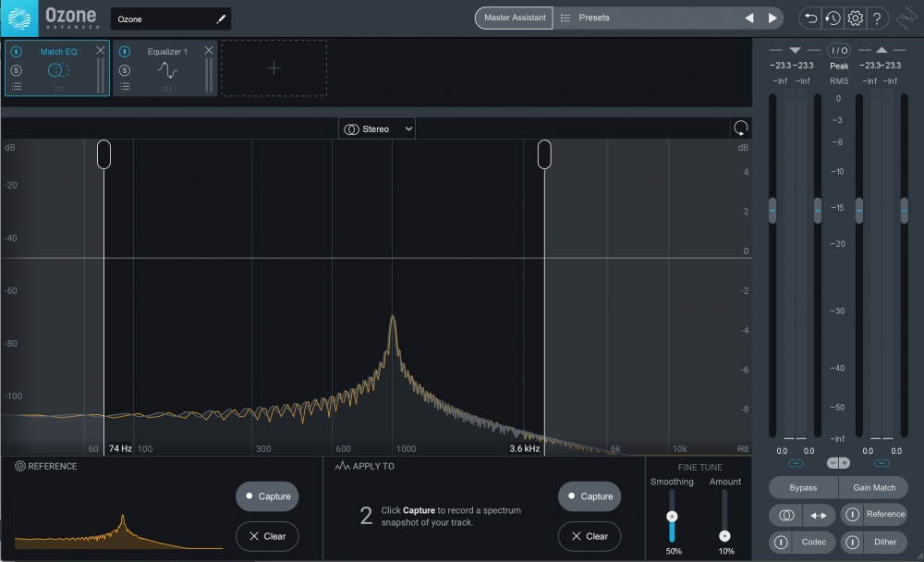Viewport: 924px width, 562px height.
Task: Toggle the Reference power button
Action: point(852,515)
